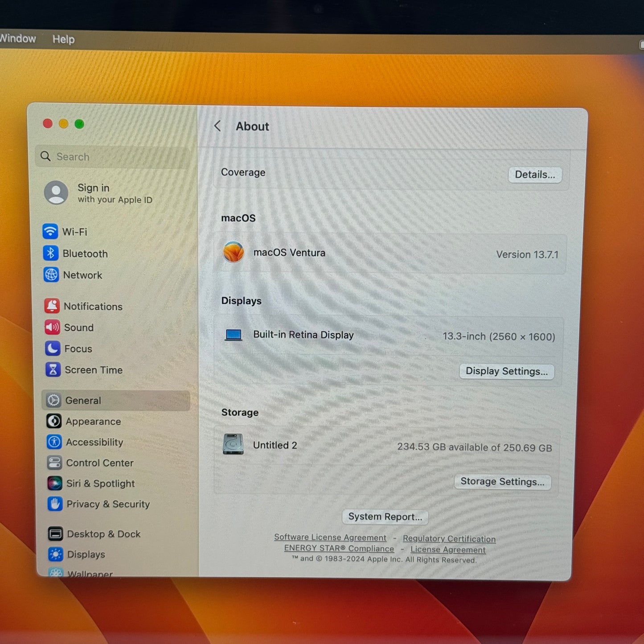644x644 pixels.
Task: Select the Sound speaker icon
Action: tap(53, 327)
